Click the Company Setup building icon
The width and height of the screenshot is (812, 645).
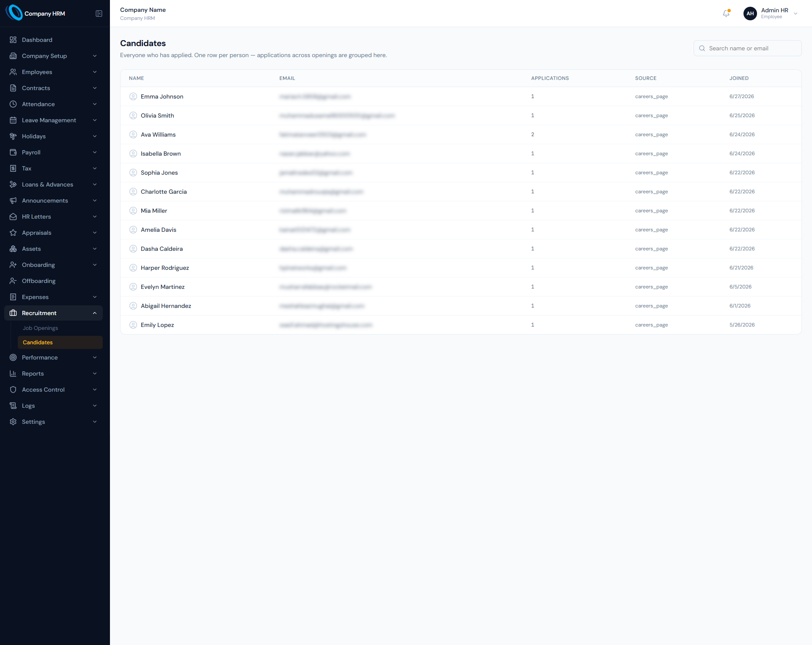(x=13, y=56)
